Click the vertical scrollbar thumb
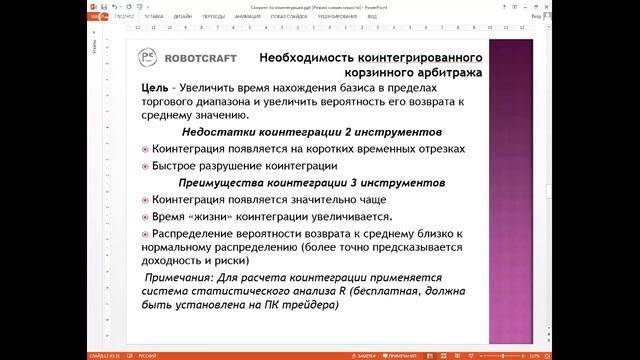640x360 pixels. click(x=549, y=191)
